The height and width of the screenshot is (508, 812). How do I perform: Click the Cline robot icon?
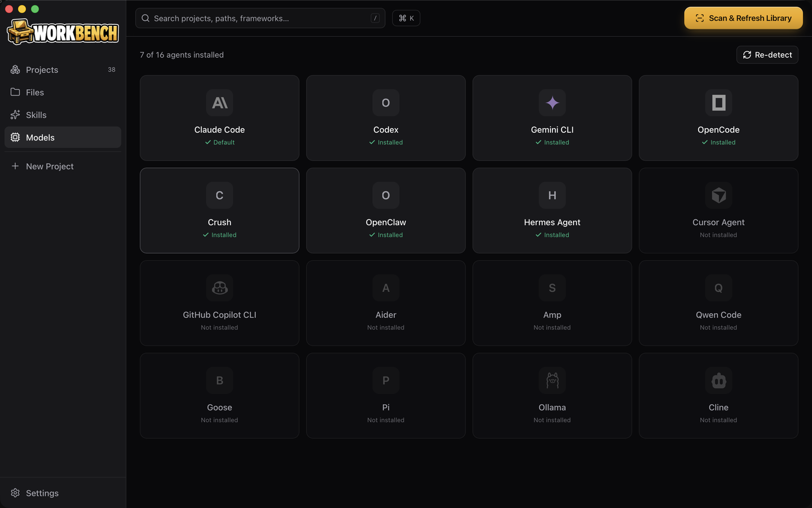(718, 380)
